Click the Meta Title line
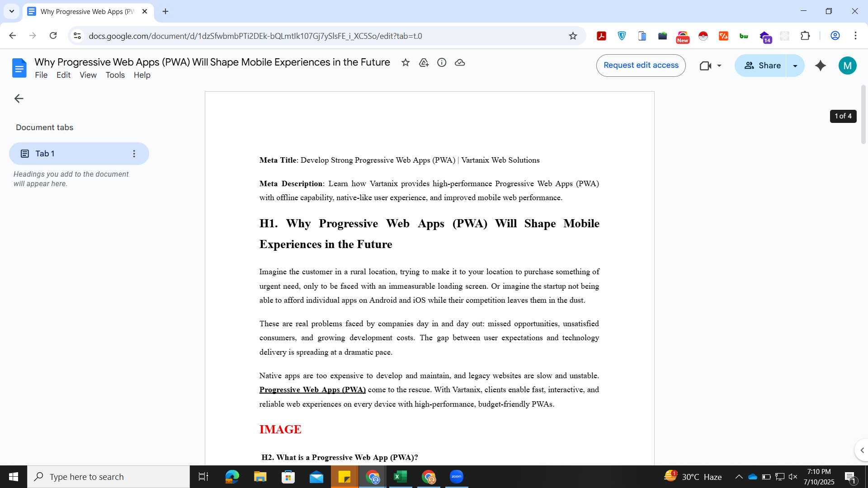 [399, 160]
